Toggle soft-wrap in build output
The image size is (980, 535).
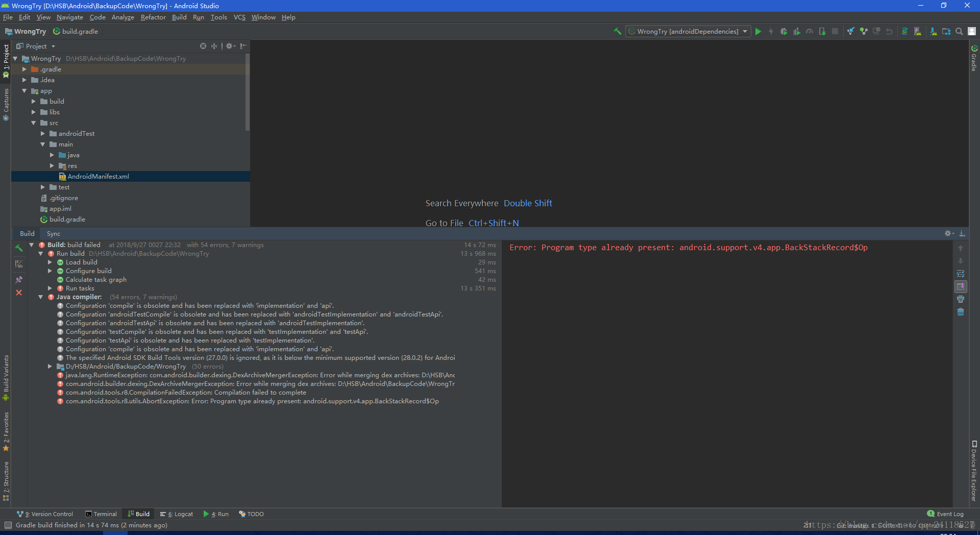pyautogui.click(x=961, y=274)
